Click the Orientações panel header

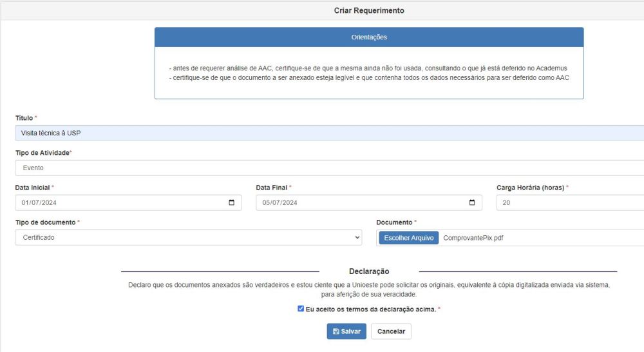coord(369,37)
